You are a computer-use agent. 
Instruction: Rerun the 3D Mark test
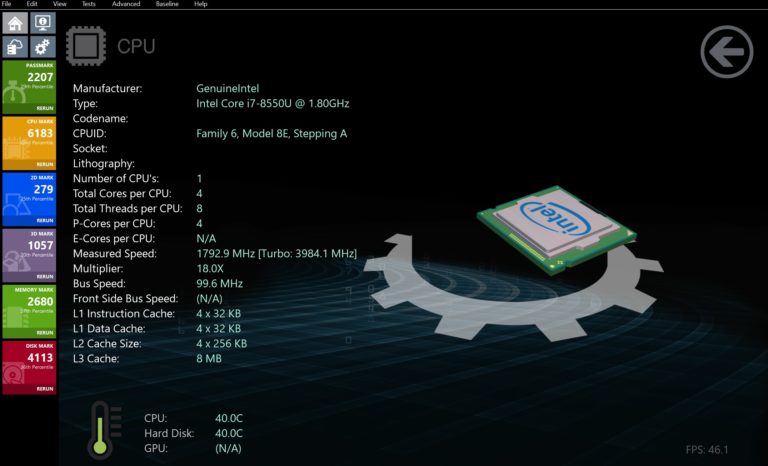(x=45, y=276)
